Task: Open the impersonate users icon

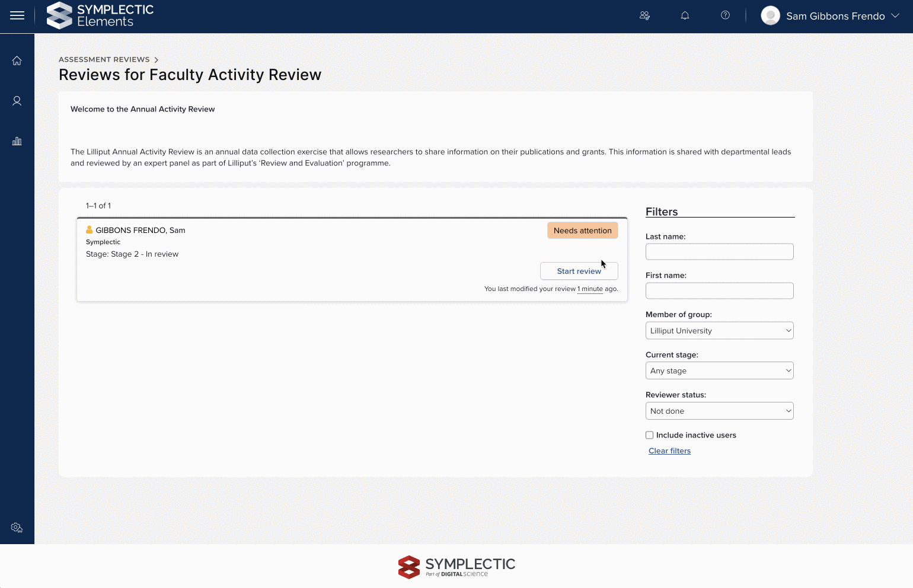Action: (x=644, y=16)
